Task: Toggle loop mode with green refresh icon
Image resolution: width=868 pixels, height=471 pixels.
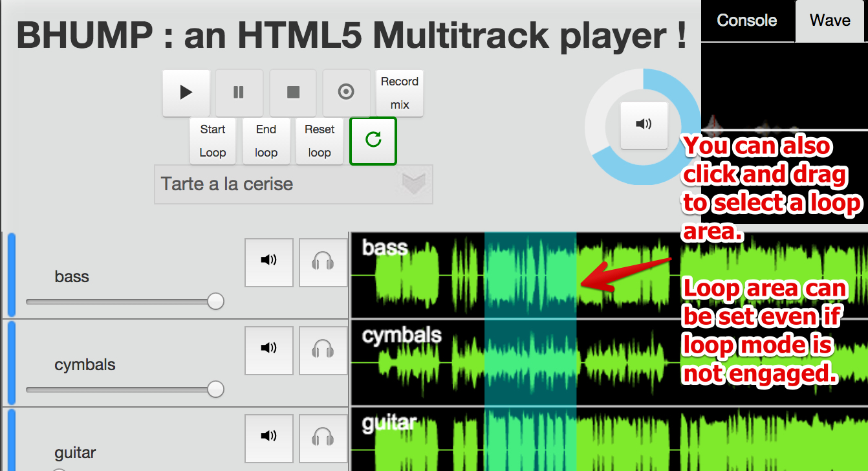Action: (373, 141)
